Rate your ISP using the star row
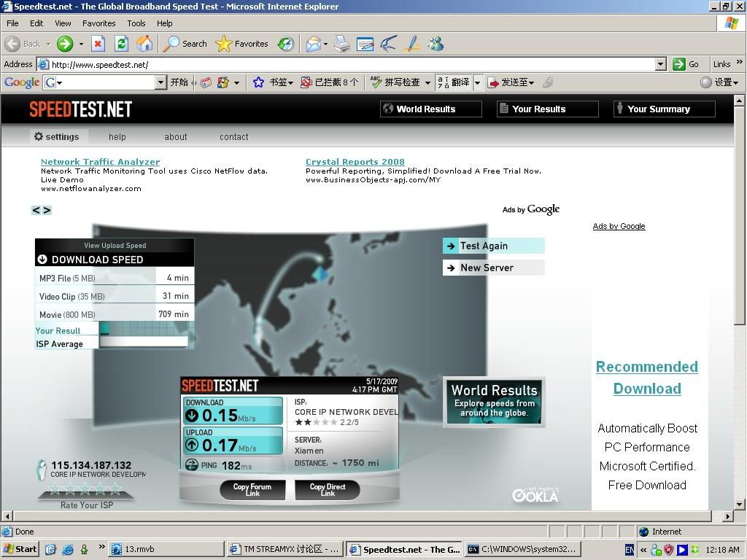This screenshot has width=747, height=560. coord(86,489)
